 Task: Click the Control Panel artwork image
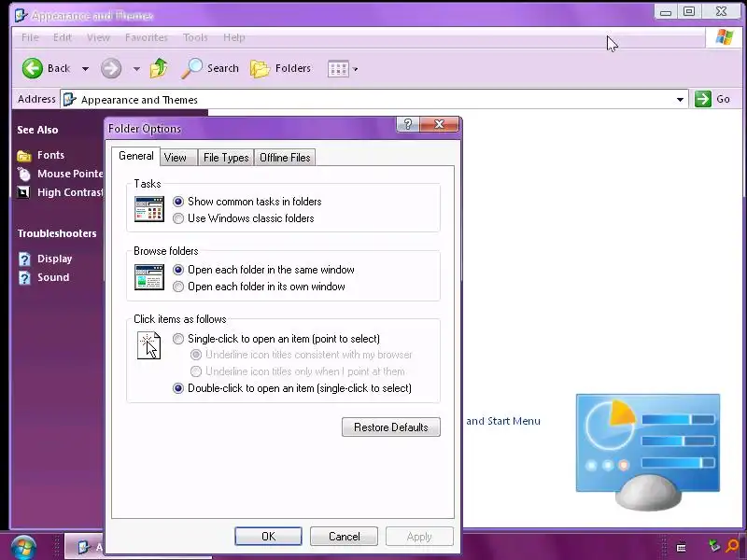[648, 452]
